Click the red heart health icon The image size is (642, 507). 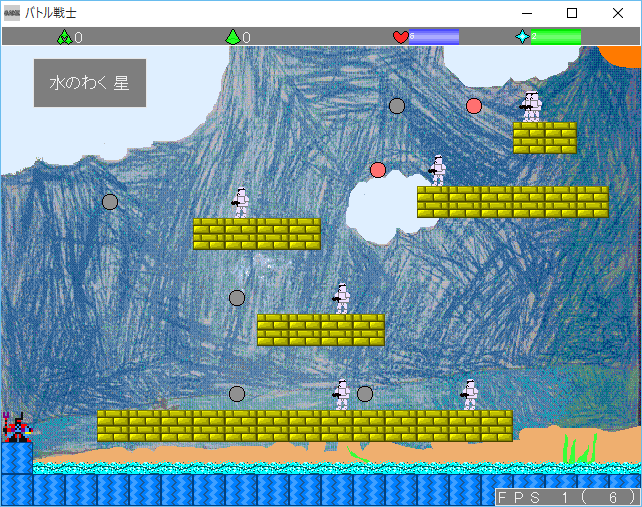[x=400, y=37]
